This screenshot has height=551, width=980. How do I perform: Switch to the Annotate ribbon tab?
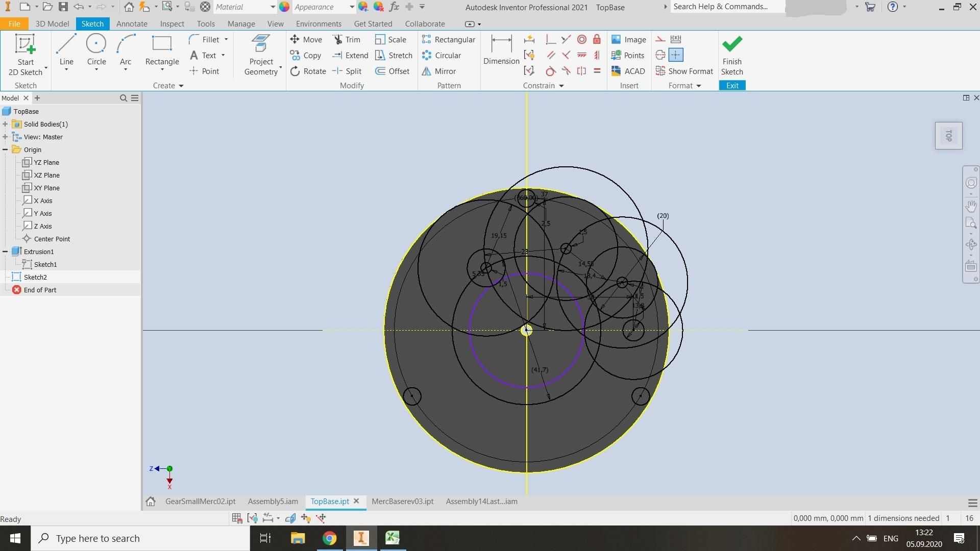[131, 23]
